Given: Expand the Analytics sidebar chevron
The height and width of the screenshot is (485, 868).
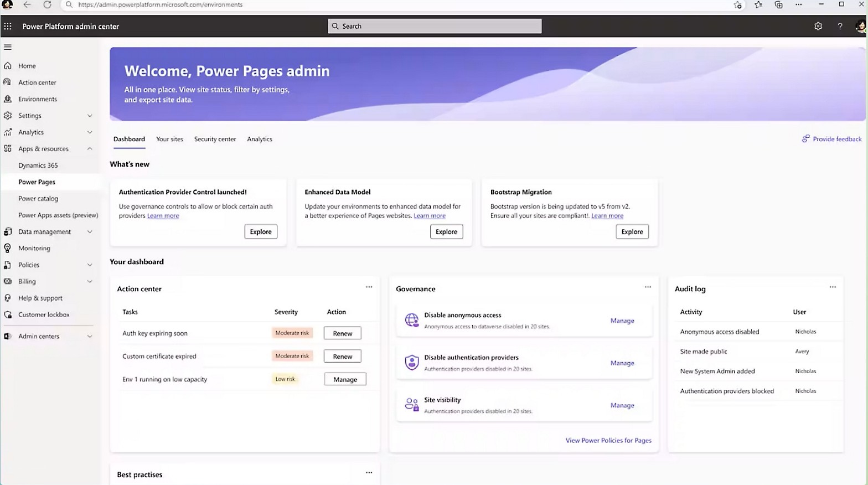Looking at the screenshot, I should 90,132.
